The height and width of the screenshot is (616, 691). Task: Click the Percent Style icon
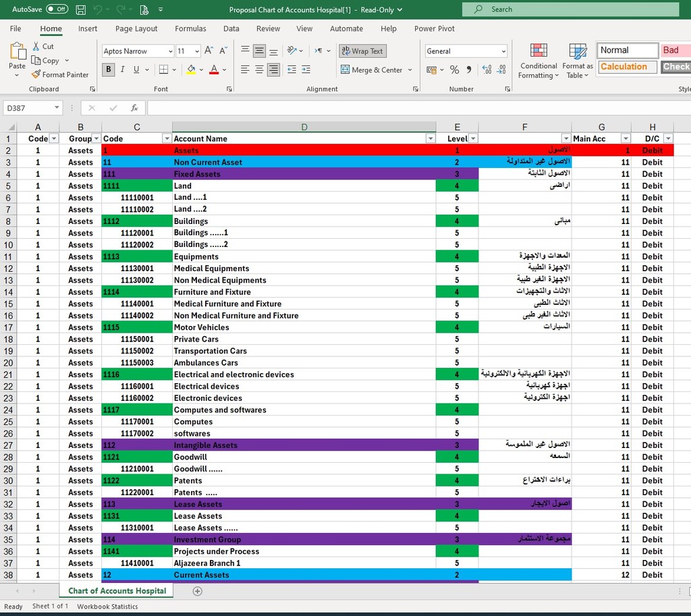point(454,69)
